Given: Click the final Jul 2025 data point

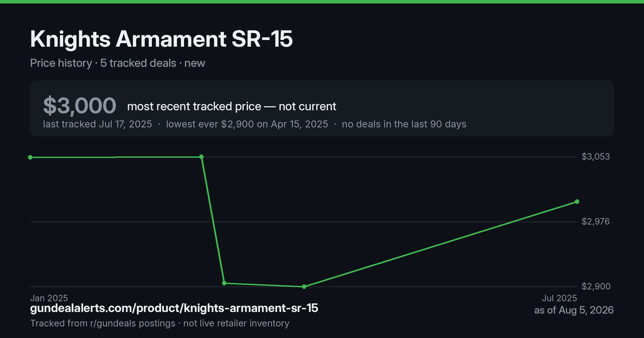Looking at the screenshot, I should (x=577, y=202).
